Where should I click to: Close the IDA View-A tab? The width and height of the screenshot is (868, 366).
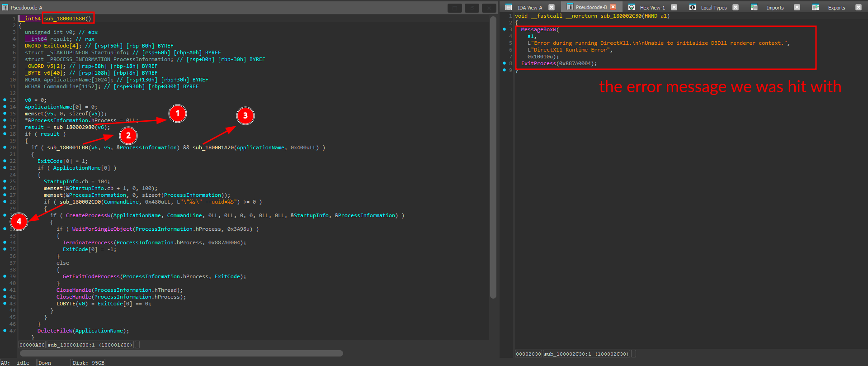tap(552, 7)
